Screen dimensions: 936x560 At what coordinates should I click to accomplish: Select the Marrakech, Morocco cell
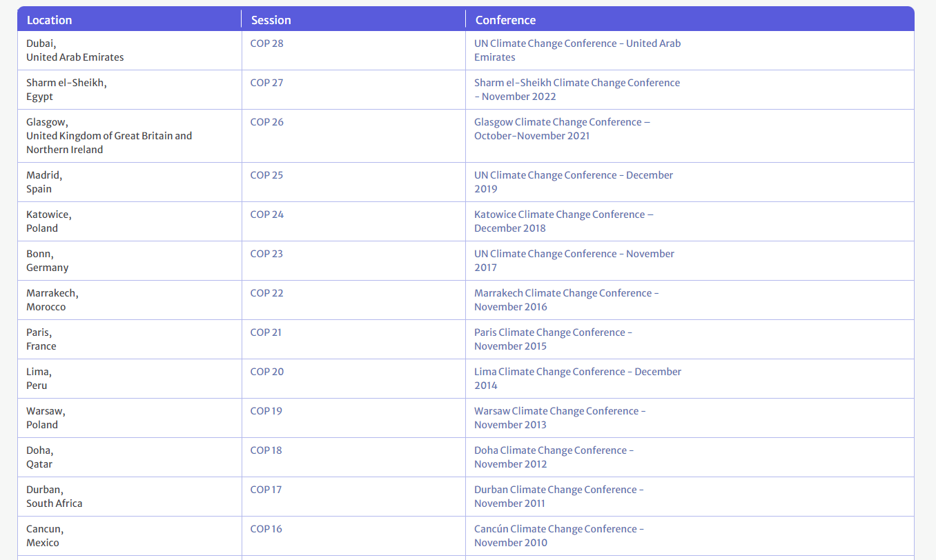[130, 300]
